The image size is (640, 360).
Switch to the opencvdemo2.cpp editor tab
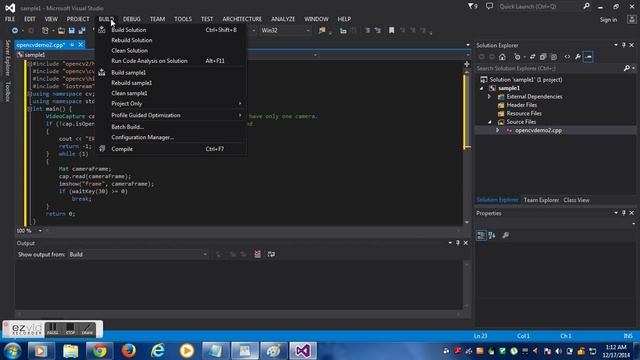tap(41, 45)
